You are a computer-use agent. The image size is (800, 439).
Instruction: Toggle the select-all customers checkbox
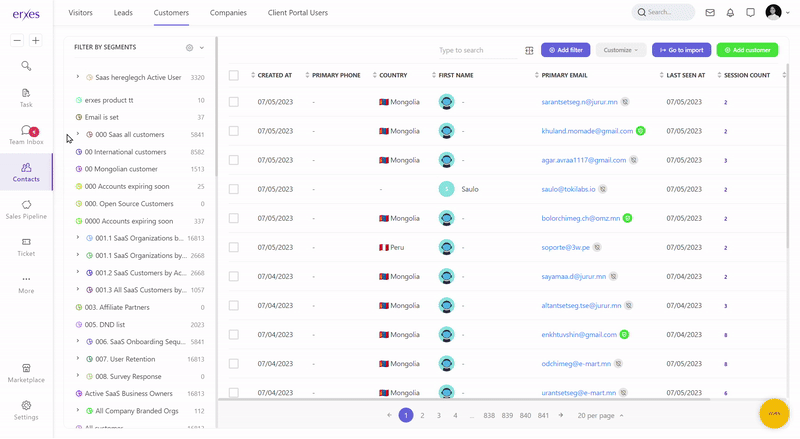[x=234, y=76]
